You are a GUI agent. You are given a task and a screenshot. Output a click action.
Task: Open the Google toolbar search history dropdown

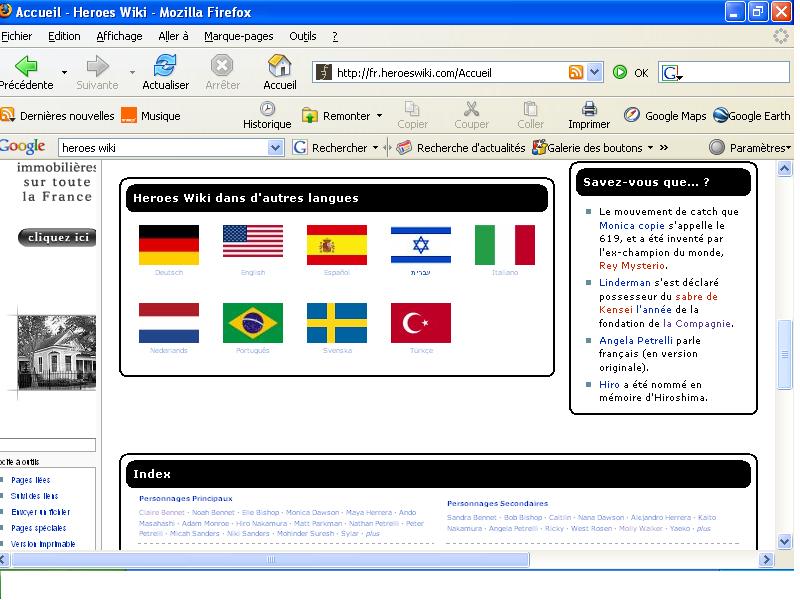click(x=276, y=147)
